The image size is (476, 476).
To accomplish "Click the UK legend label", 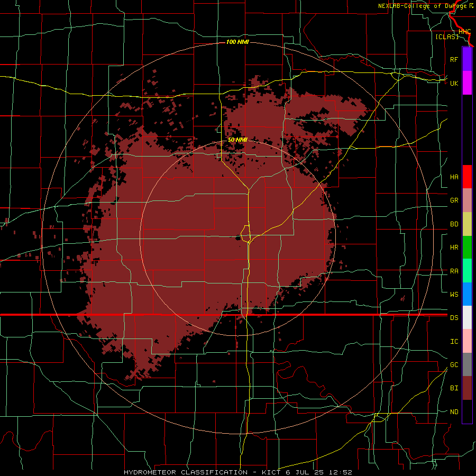I will [454, 83].
